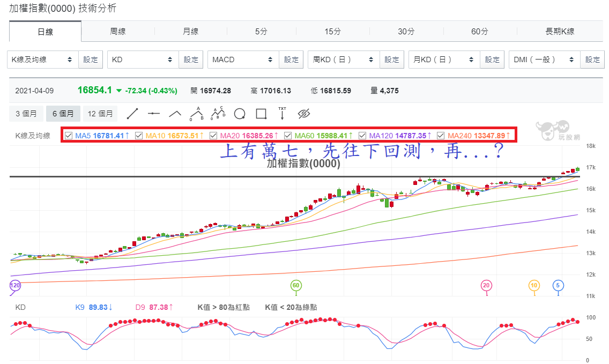Select the rectangle drawing tool

pos(261,114)
